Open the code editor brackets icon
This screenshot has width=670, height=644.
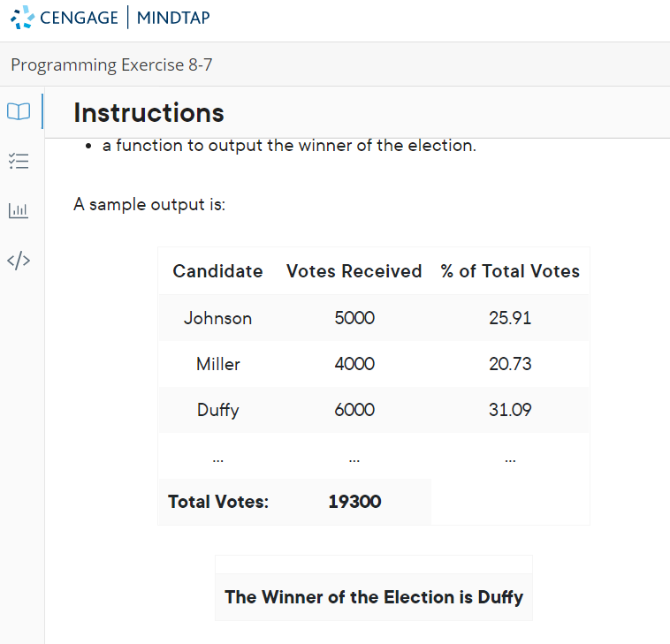(x=19, y=261)
